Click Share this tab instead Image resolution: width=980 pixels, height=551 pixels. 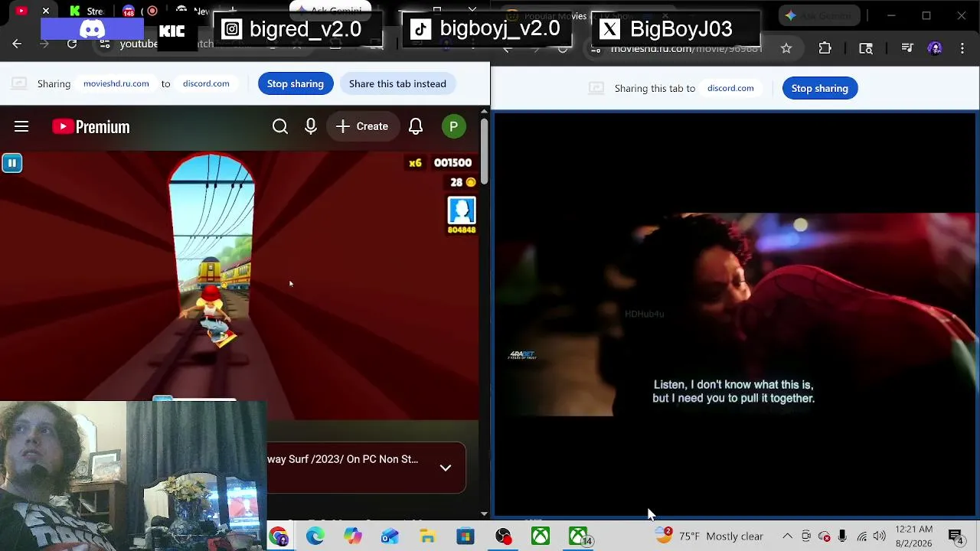click(x=397, y=83)
